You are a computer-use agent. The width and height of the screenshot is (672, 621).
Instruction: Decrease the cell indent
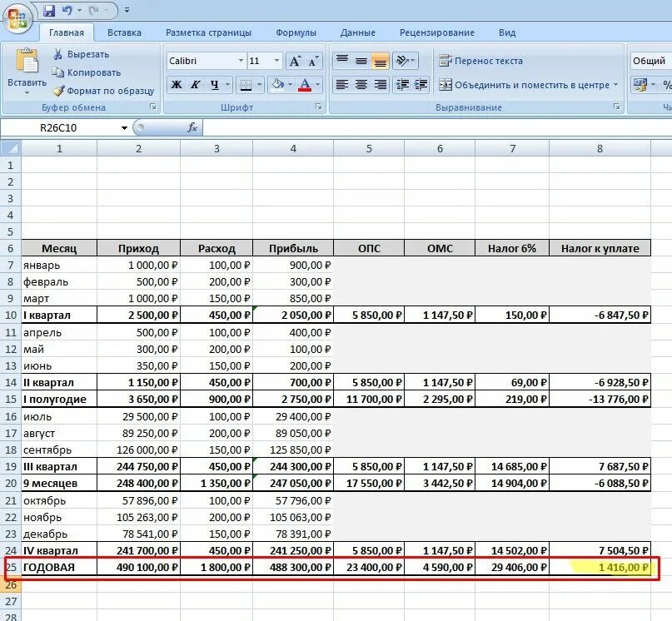pyautogui.click(x=402, y=84)
